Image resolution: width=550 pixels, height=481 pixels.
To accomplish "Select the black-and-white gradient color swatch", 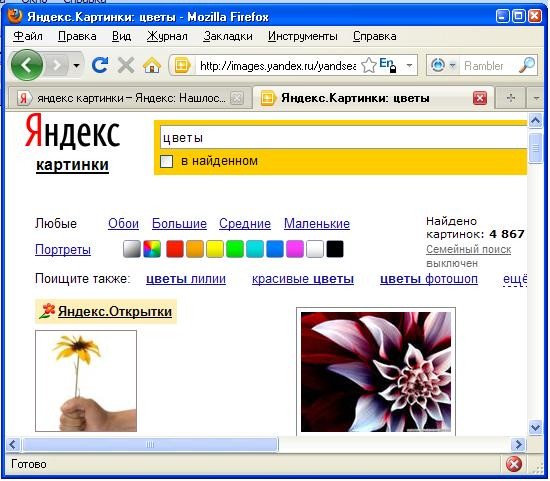I will (132, 249).
